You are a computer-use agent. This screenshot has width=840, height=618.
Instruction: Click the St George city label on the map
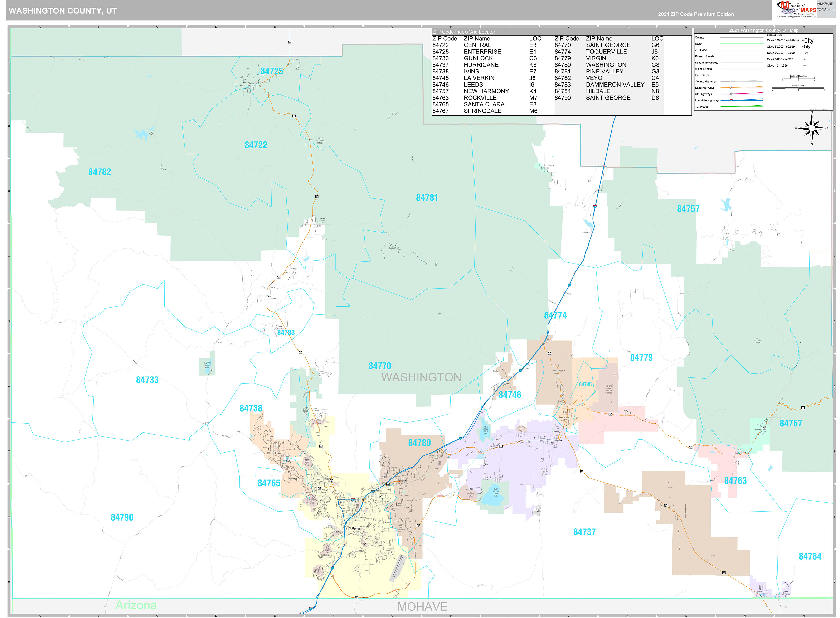click(x=354, y=529)
